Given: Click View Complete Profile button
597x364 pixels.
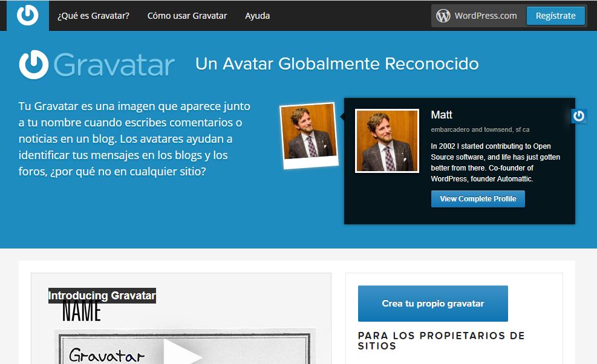Looking at the screenshot, I should pos(478,199).
